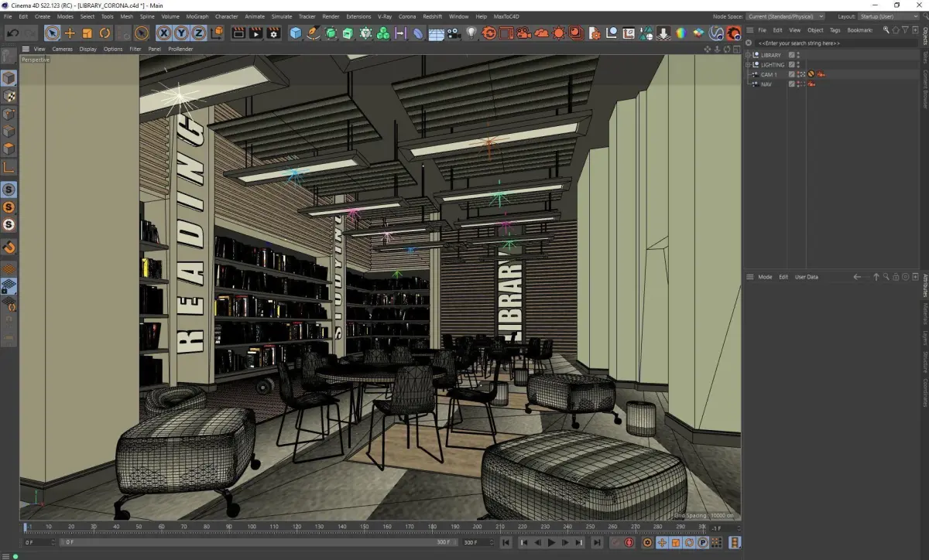The width and height of the screenshot is (929, 560).
Task: Toggle the X axis lock
Action: click(x=163, y=33)
